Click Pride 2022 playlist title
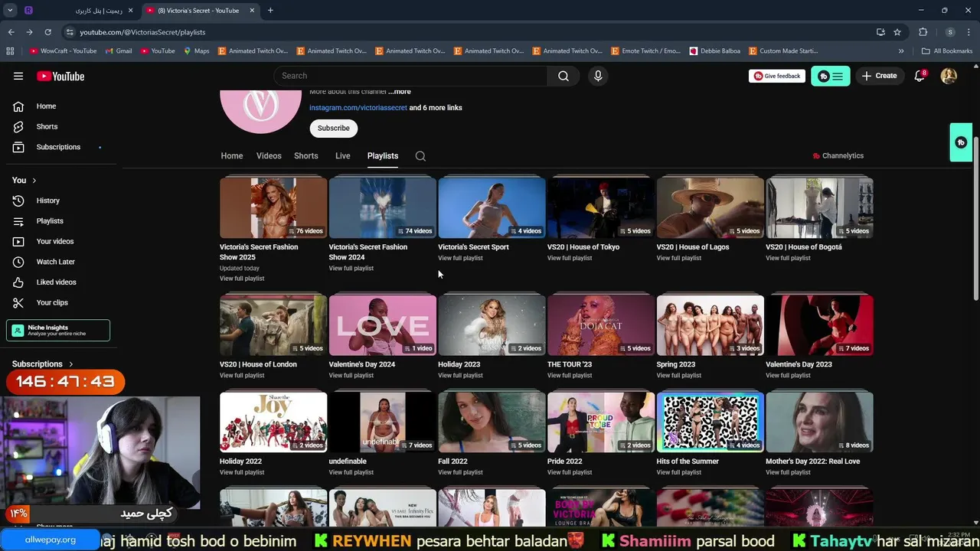Image resolution: width=980 pixels, height=551 pixels. 565,461
